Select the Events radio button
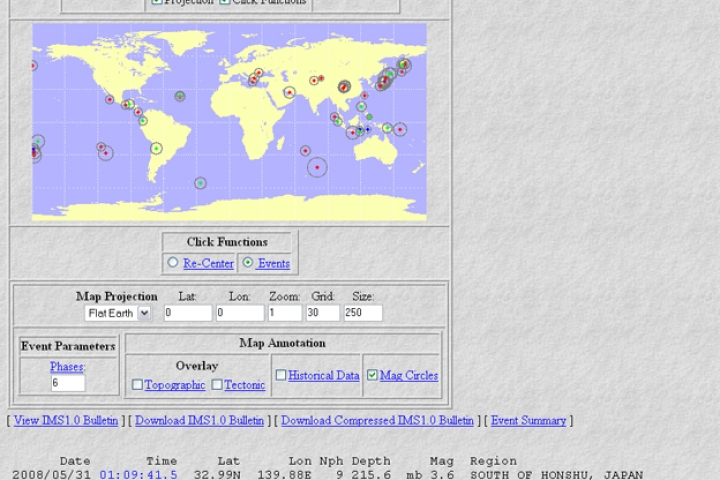Viewport: 720px width, 480px height. point(248,263)
